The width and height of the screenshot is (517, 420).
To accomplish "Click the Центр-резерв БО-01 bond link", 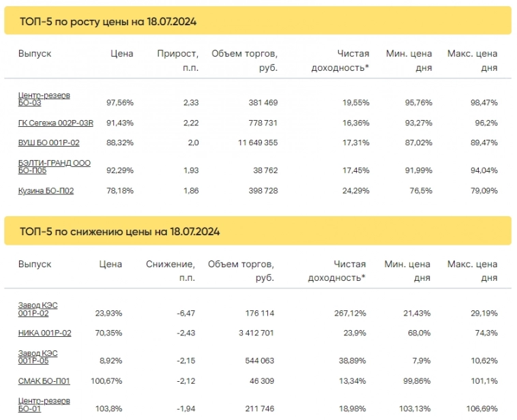I will 44,404.
